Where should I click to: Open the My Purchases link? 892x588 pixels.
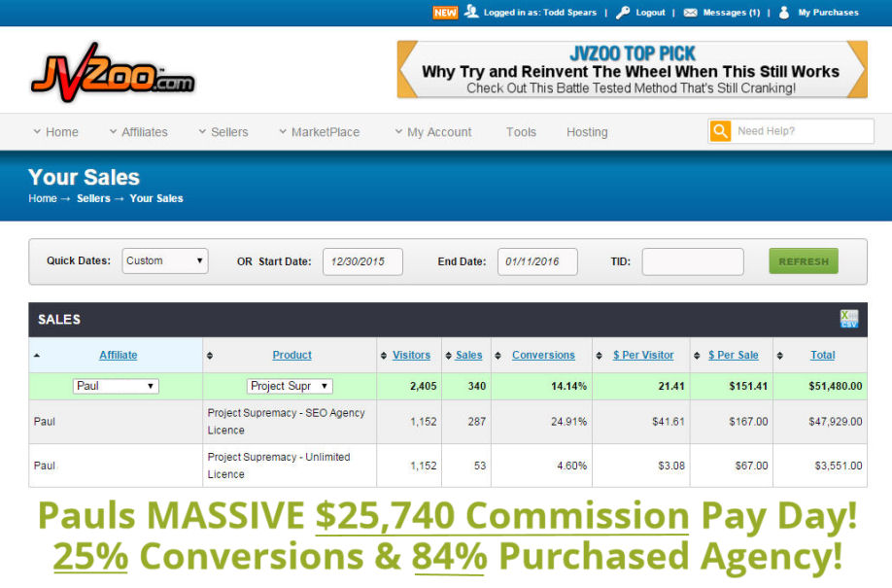(x=828, y=13)
